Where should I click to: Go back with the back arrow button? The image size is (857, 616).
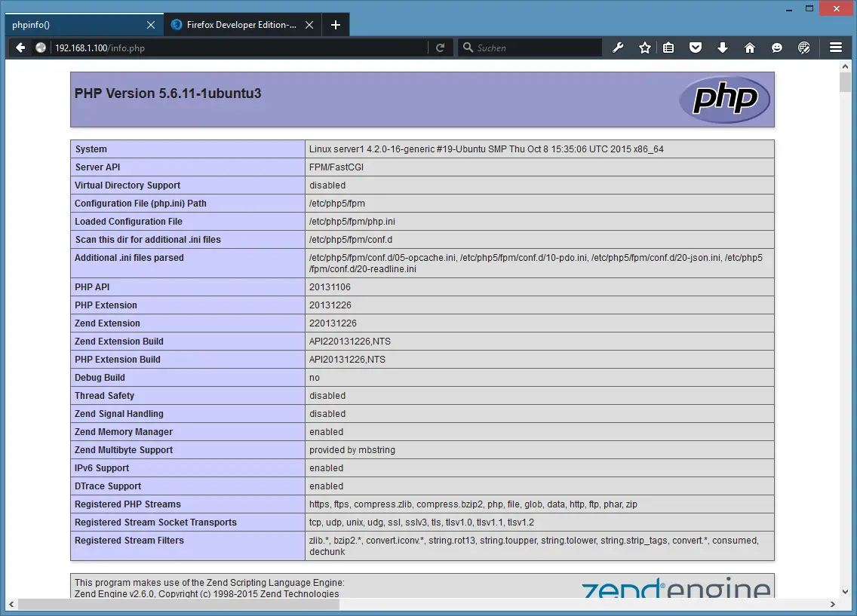click(x=20, y=48)
